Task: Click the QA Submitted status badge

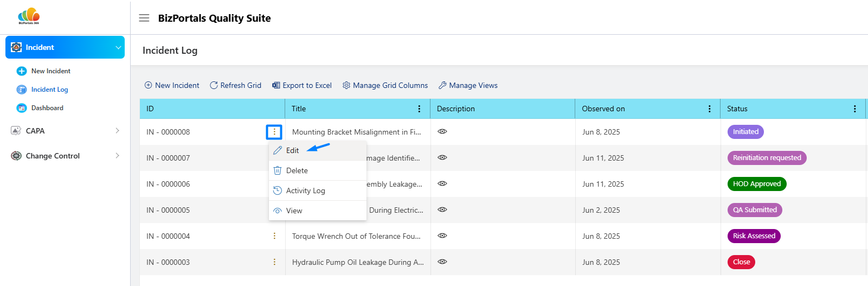Action: tap(755, 210)
